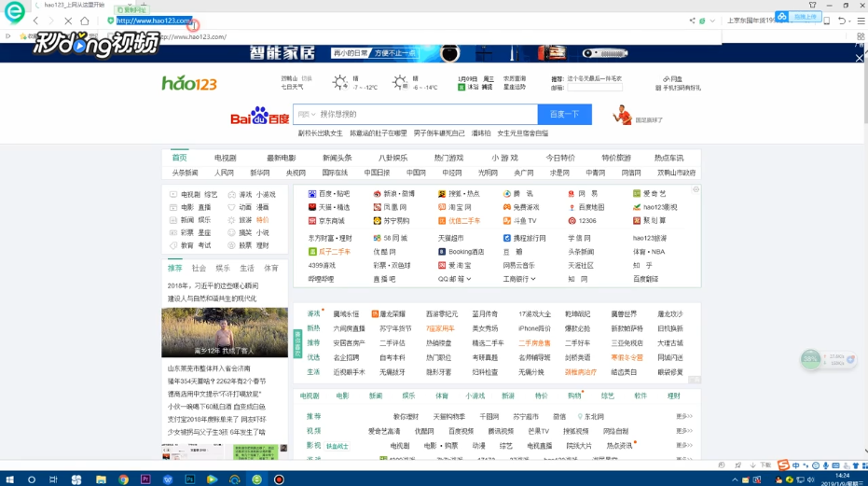Switch to the 最新电影 tab
Viewport: 868px width, 486px height.
click(x=282, y=158)
